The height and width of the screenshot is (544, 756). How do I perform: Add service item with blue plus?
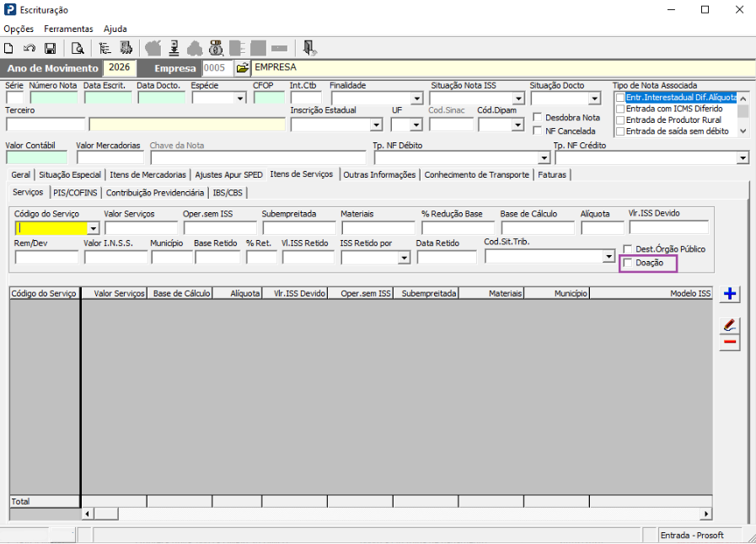click(x=730, y=293)
